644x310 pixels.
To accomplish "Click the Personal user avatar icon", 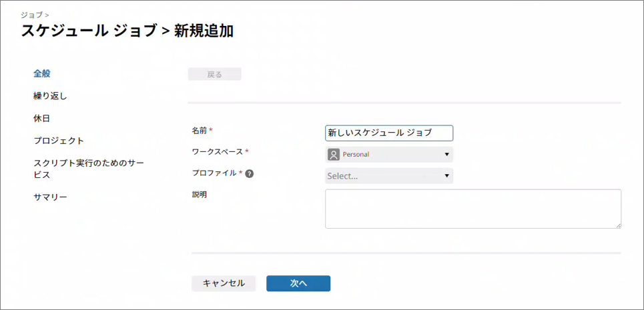I will tap(334, 155).
